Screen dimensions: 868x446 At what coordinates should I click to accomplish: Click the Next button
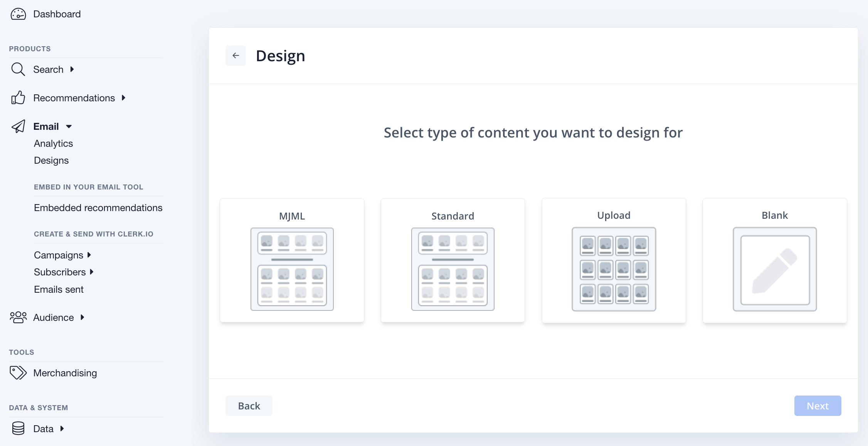pyautogui.click(x=818, y=406)
